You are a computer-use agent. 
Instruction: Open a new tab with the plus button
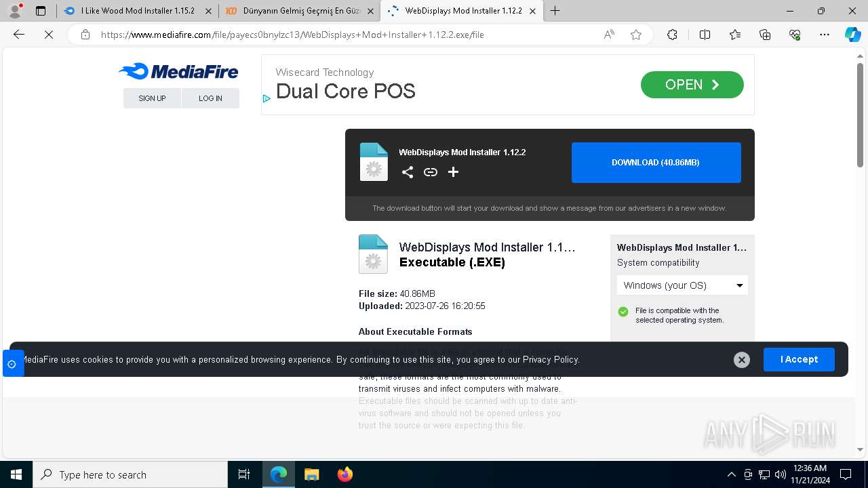[x=555, y=11]
